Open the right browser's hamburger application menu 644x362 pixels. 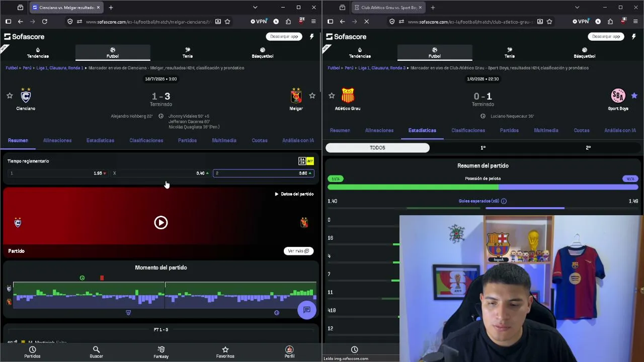pos(635,22)
